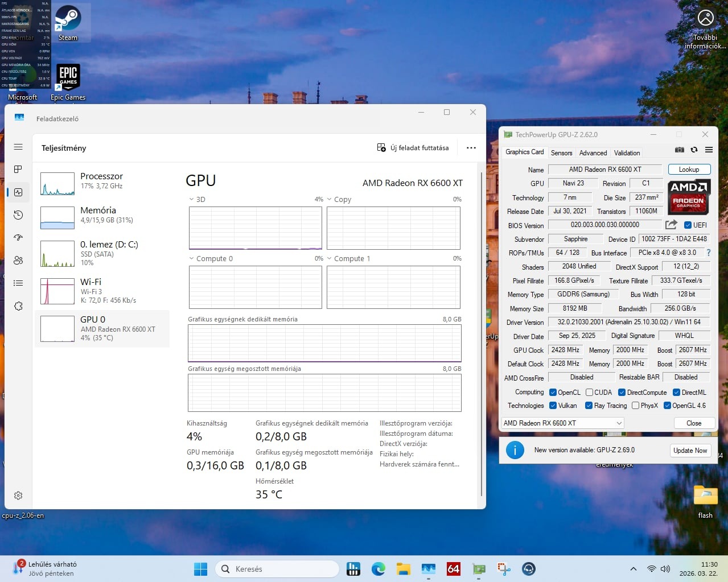The height and width of the screenshot is (582, 728).
Task: Open Details list icon in Task Manager sidebar
Action: pos(18,283)
